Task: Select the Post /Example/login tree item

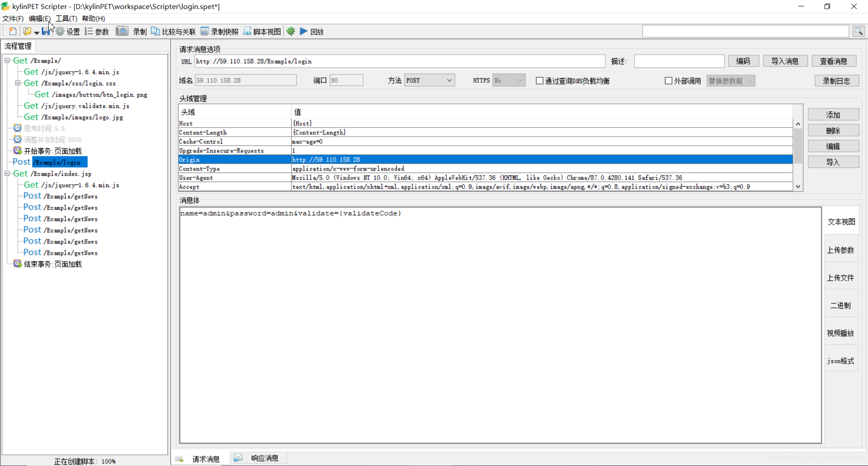Action: pyautogui.click(x=50, y=162)
